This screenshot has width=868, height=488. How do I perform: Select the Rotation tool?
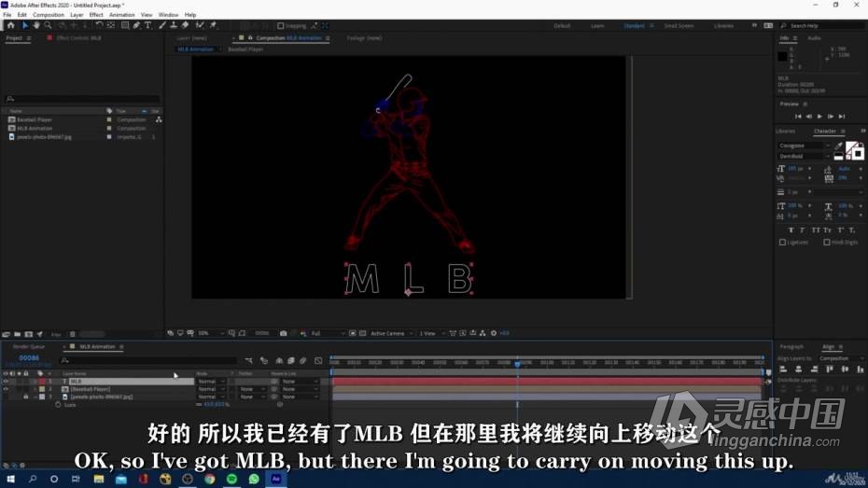pos(99,25)
